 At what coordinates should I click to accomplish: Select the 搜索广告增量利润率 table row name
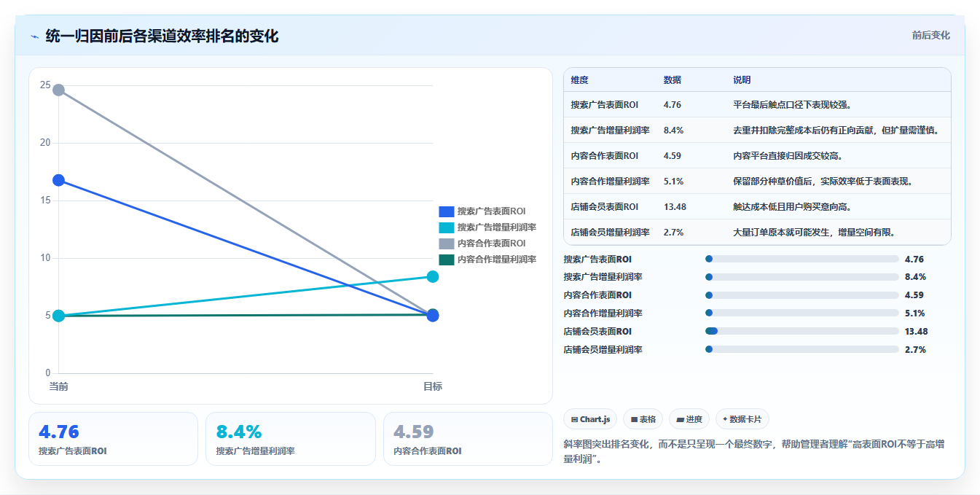[x=611, y=130]
